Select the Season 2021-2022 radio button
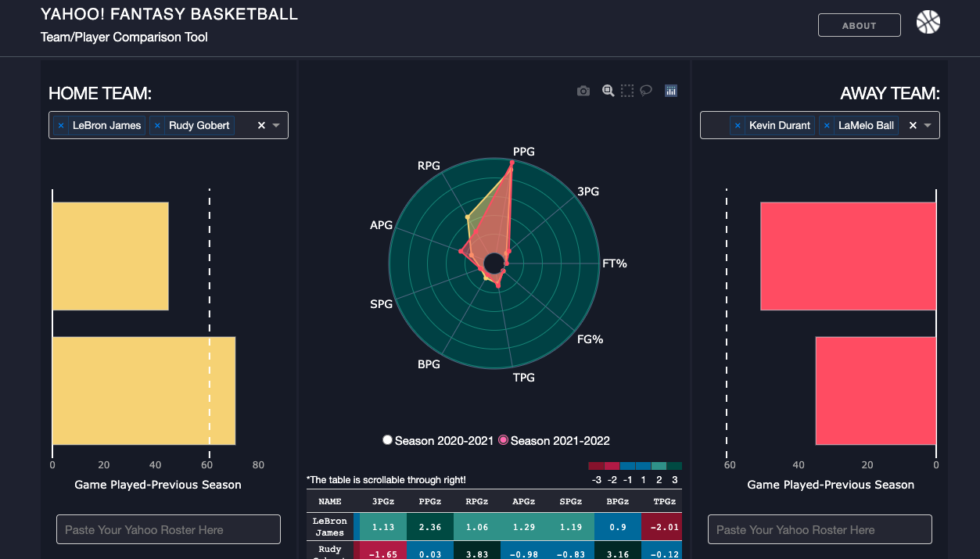980x559 pixels. (x=502, y=440)
